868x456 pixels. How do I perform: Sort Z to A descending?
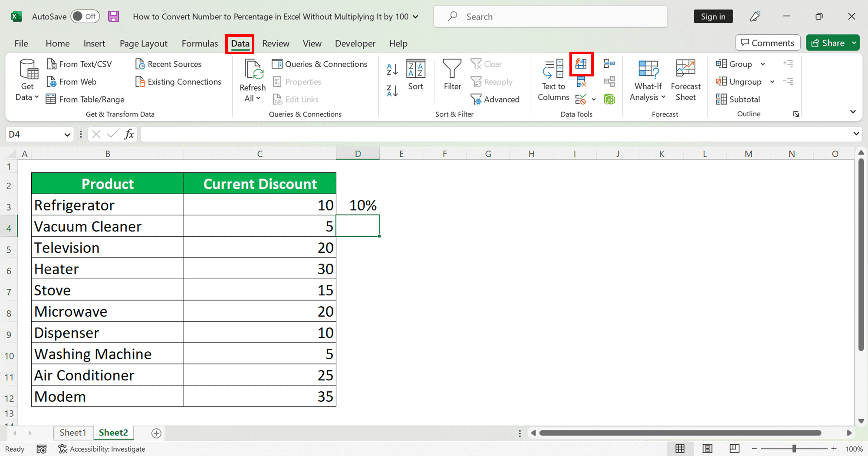(392, 90)
